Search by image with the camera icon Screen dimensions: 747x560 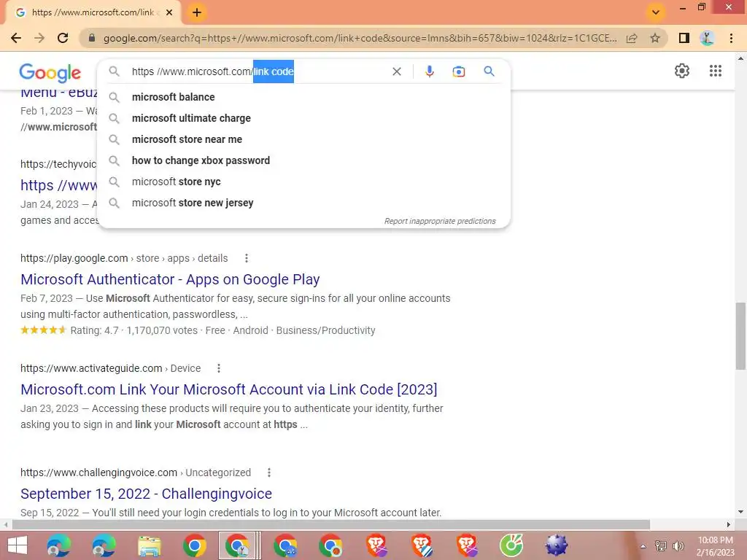(458, 71)
